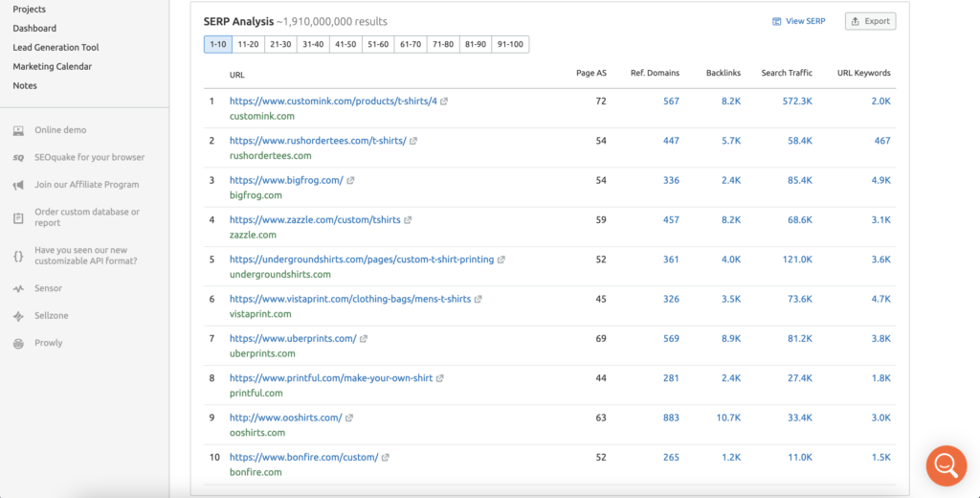Open SEOquake for your browser link
Image resolution: width=980 pixels, height=498 pixels.
[89, 158]
